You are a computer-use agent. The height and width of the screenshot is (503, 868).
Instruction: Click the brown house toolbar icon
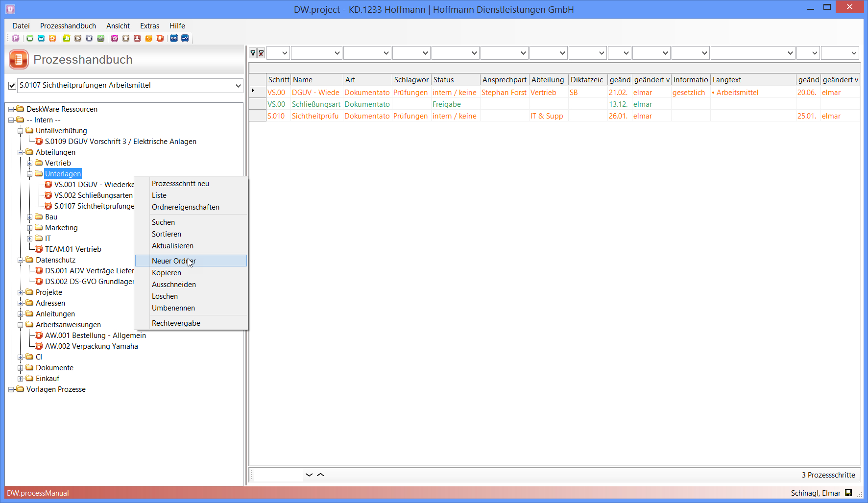(x=126, y=38)
